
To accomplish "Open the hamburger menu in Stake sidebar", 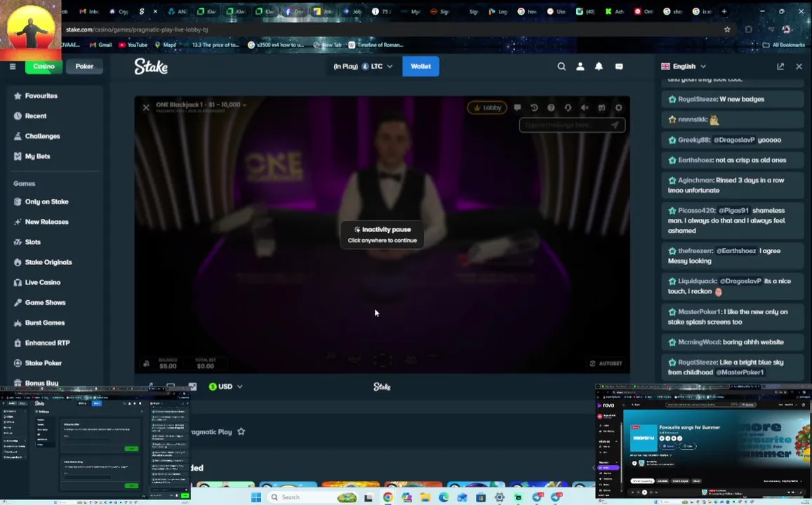I will click(x=13, y=66).
